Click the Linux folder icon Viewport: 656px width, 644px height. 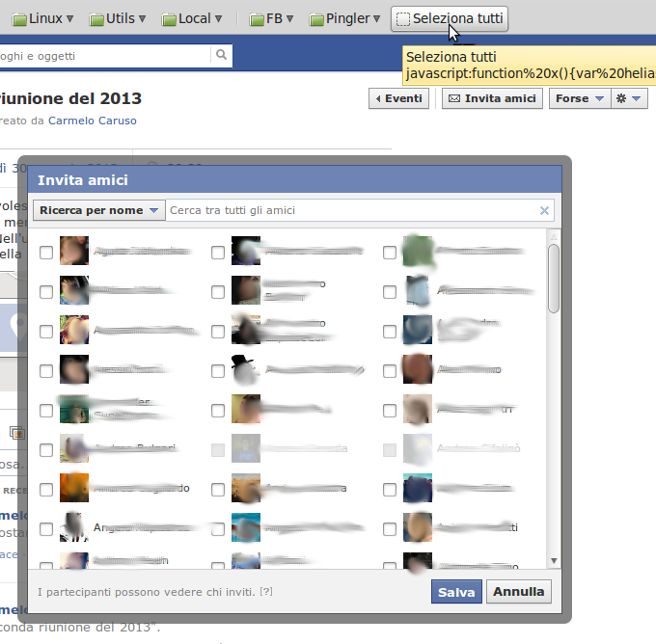pyautogui.click(x=19, y=19)
